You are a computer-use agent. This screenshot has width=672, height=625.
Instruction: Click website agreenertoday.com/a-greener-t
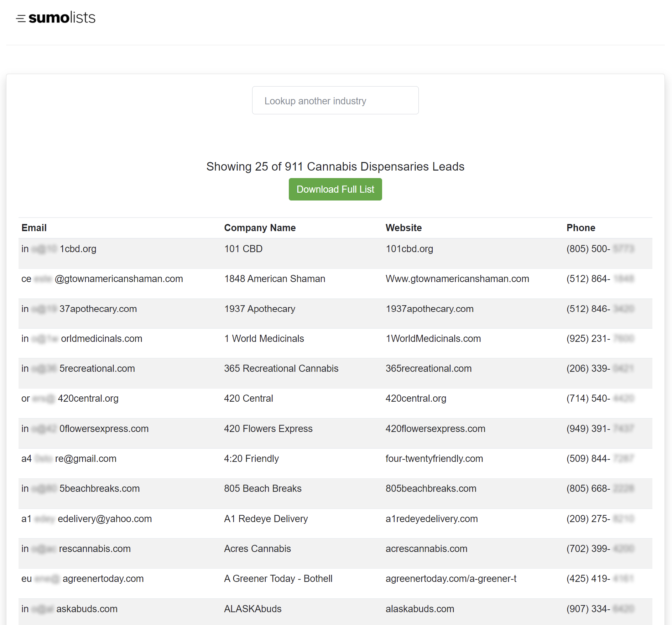point(451,579)
